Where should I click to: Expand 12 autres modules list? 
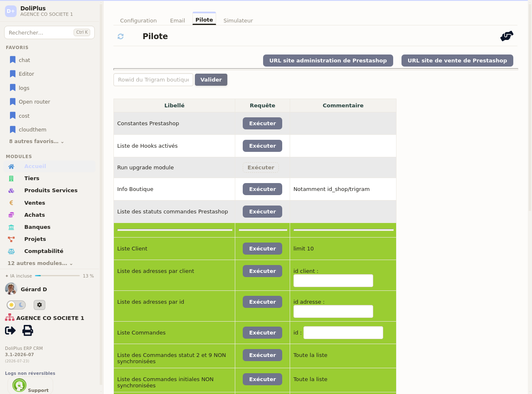(40, 263)
